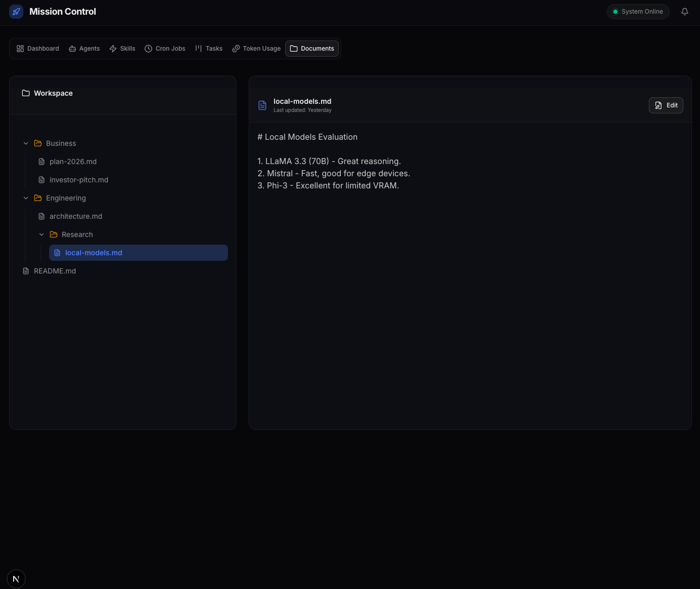Open the notifications bell
This screenshot has height=589, width=700.
684,12
